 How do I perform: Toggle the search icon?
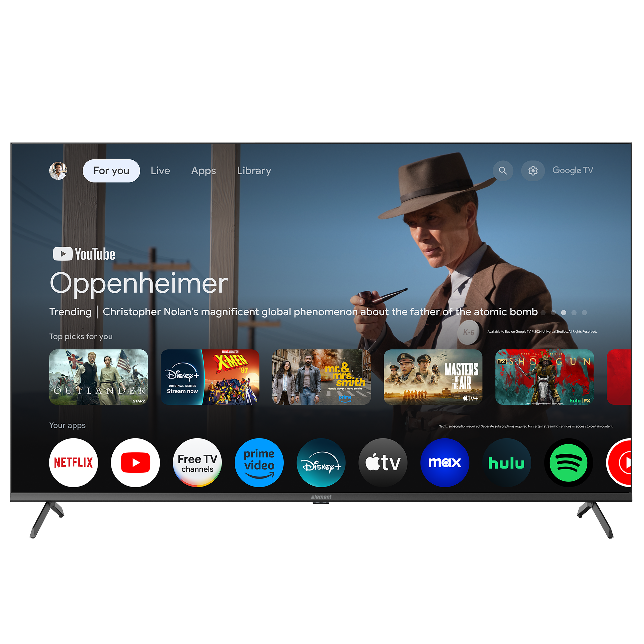pyautogui.click(x=504, y=170)
